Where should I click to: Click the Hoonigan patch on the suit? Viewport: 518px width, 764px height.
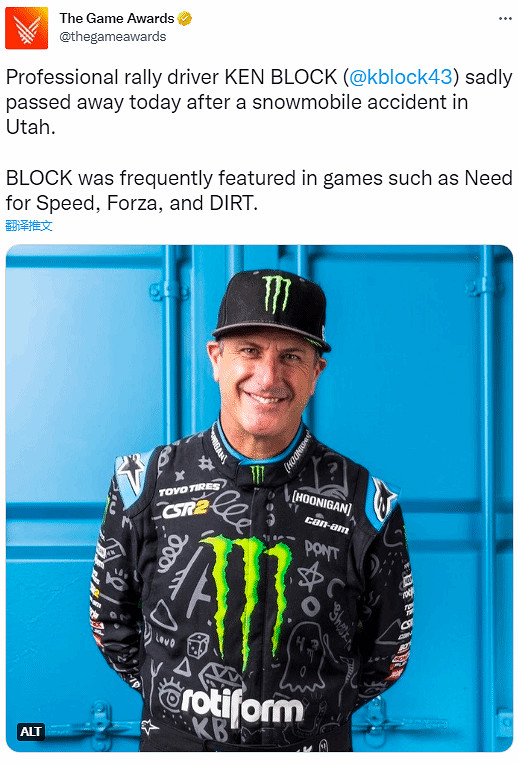pos(322,503)
